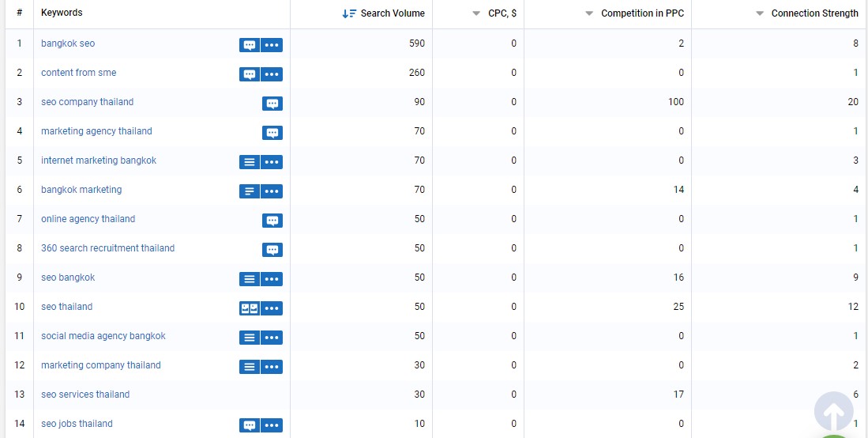Open the online agency thailand keyword link
Screen dimensions: 868x438
[88, 219]
